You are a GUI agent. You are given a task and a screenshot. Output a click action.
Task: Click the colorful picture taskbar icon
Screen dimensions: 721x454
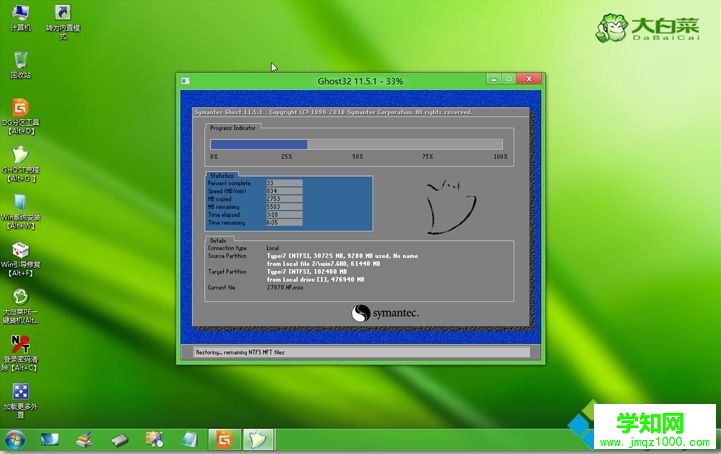(154, 440)
